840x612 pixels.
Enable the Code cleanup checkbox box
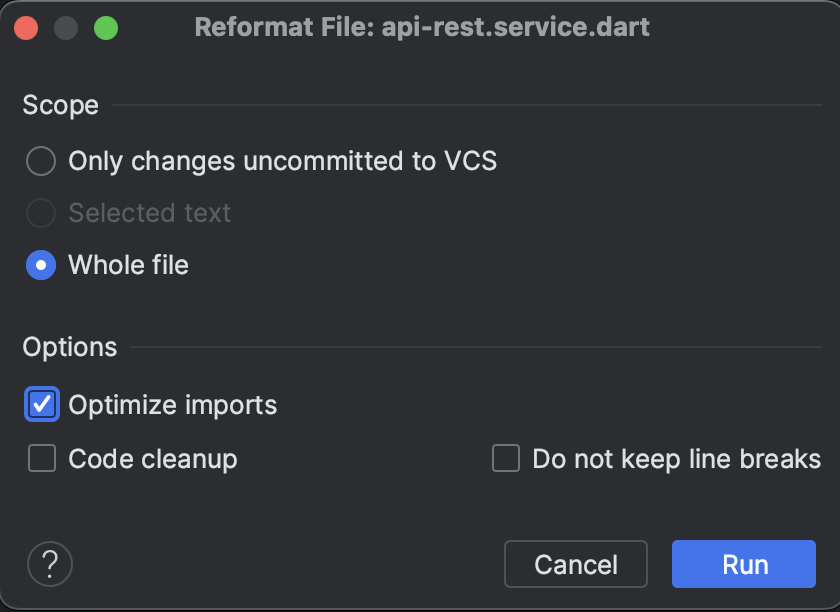(42, 458)
